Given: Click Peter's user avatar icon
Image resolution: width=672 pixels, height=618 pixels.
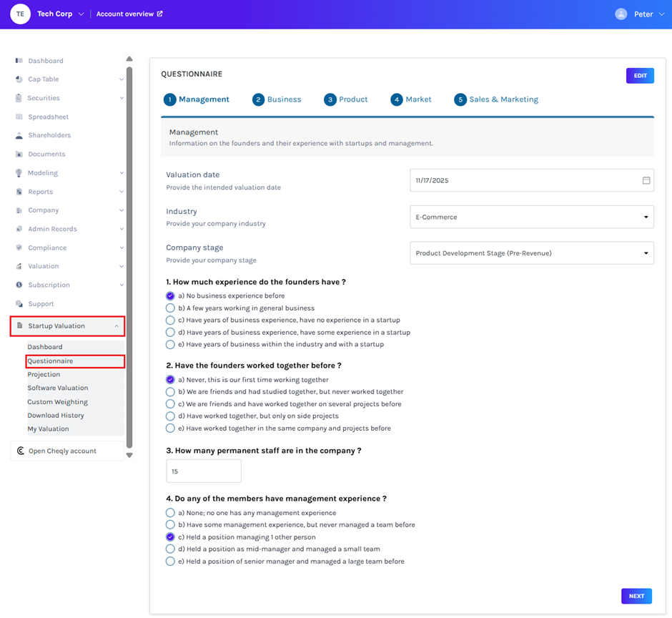Looking at the screenshot, I should click(621, 14).
